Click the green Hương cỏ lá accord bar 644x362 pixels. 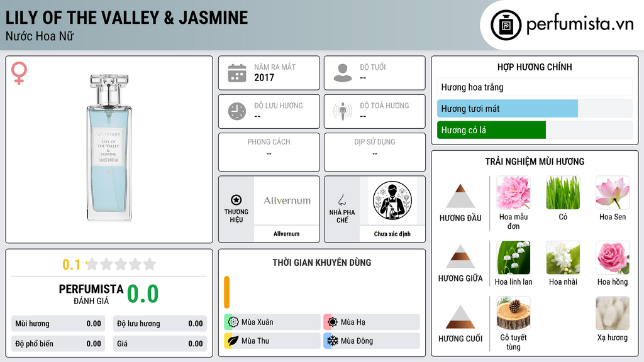tap(491, 129)
